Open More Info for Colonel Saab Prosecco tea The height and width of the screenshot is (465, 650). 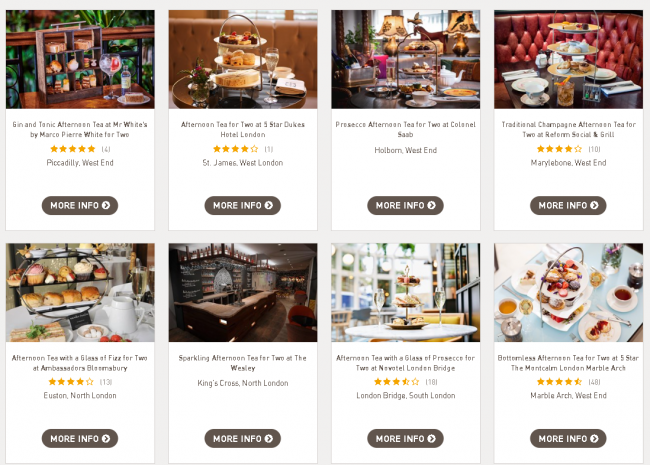click(x=405, y=206)
